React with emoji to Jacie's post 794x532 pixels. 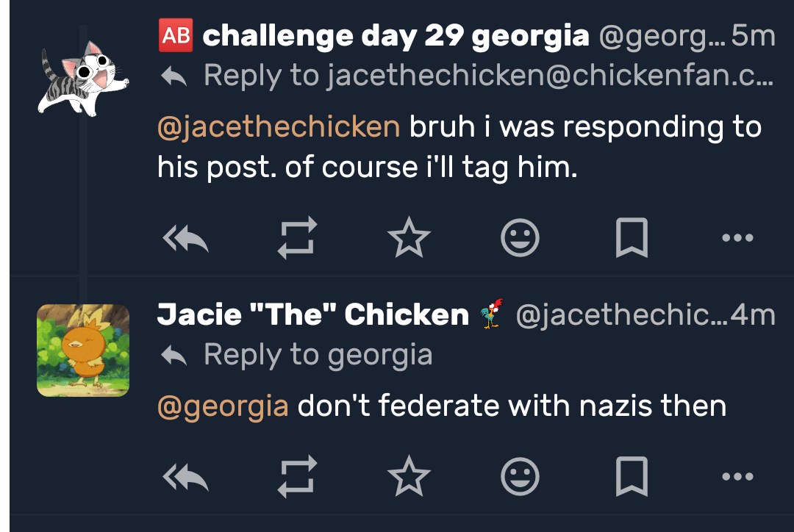pyautogui.click(x=520, y=476)
